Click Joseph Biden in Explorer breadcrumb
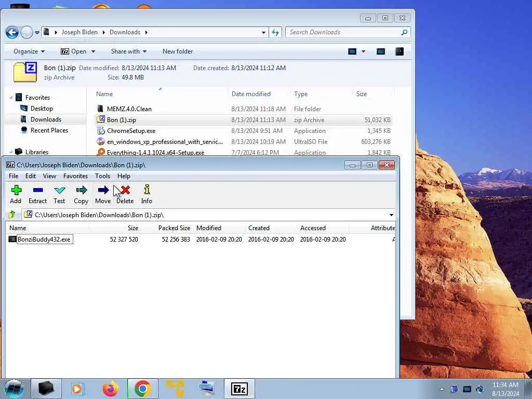The image size is (532, 399). [79, 32]
